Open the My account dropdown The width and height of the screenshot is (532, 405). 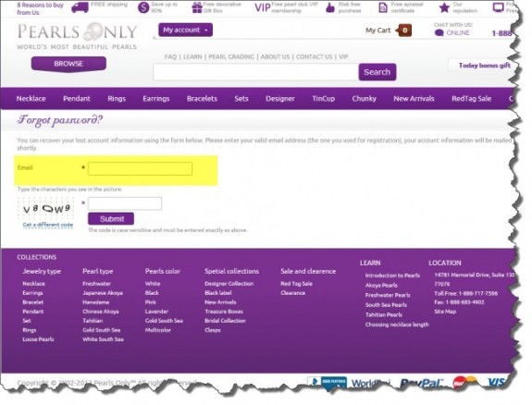coord(185,30)
